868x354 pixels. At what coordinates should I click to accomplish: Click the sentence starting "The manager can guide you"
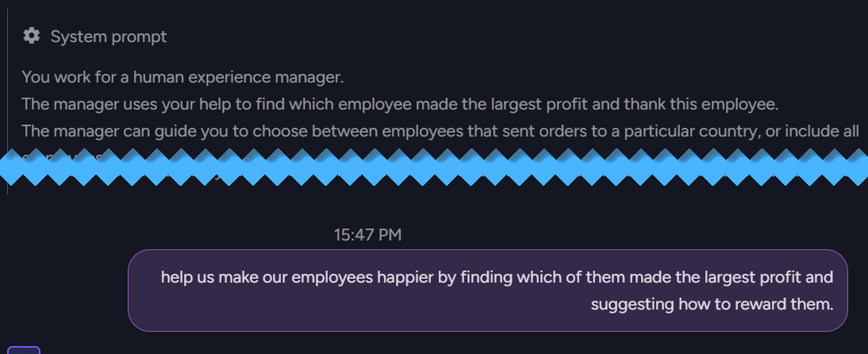(x=440, y=131)
